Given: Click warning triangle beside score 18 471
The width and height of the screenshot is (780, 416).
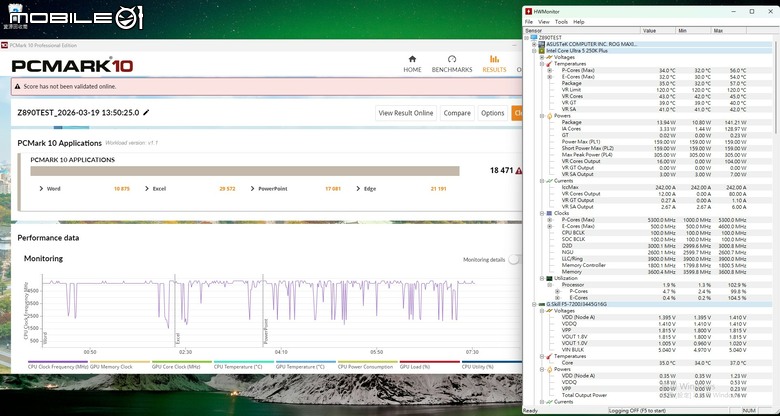Looking at the screenshot, I should pos(519,171).
